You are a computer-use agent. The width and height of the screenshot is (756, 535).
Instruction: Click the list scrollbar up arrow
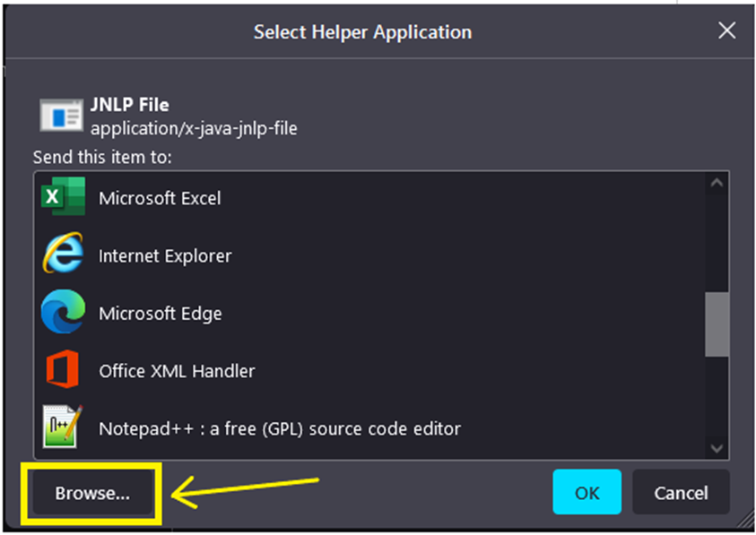tap(717, 183)
